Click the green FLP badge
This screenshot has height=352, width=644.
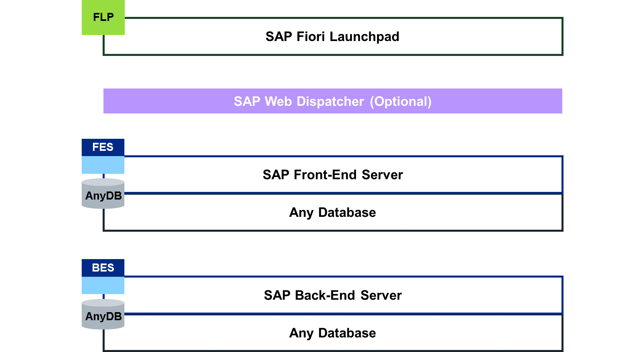[103, 17]
